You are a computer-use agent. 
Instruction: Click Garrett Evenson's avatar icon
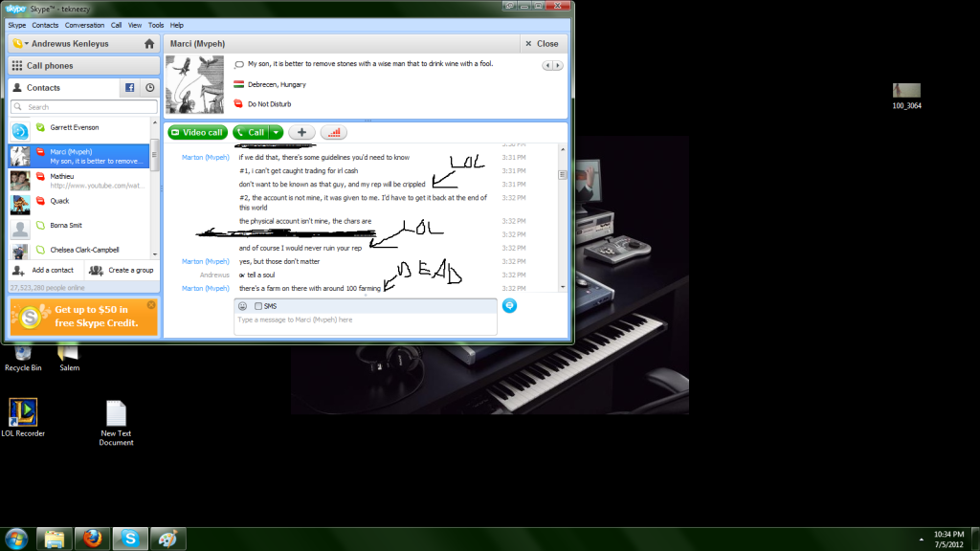(x=20, y=131)
